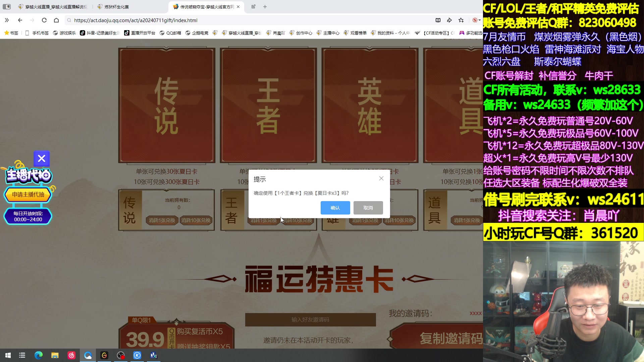The width and height of the screenshot is (644, 362).
Task: Reload the current page
Action: coord(44,20)
